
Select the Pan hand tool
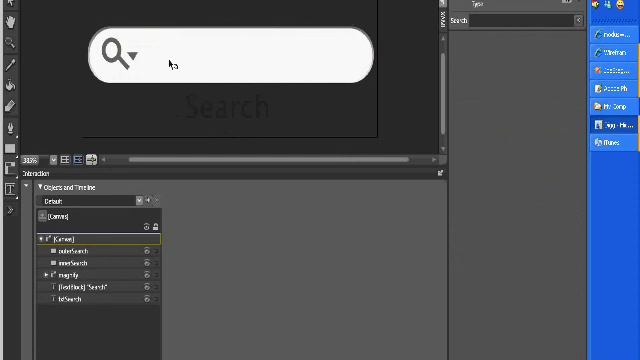pos(10,22)
